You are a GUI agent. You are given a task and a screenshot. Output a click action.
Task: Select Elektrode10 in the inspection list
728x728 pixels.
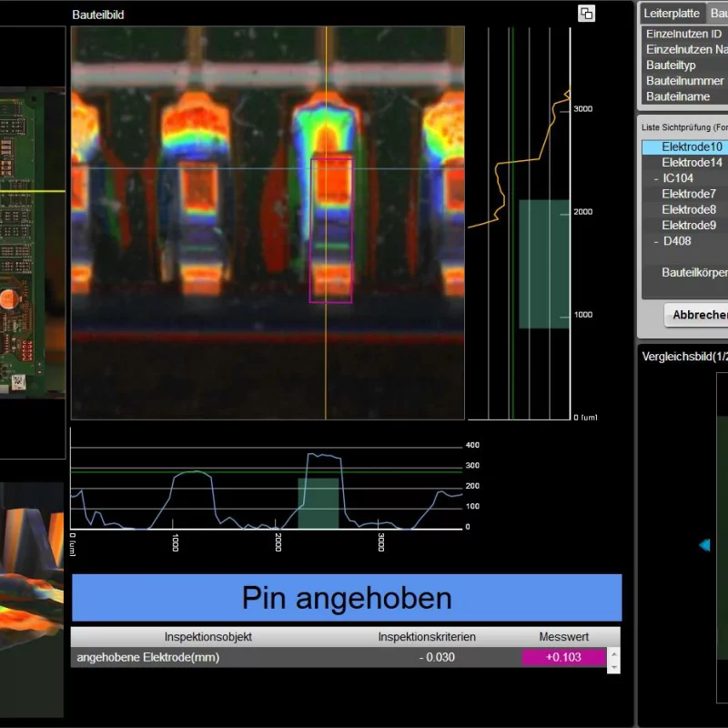click(691, 147)
